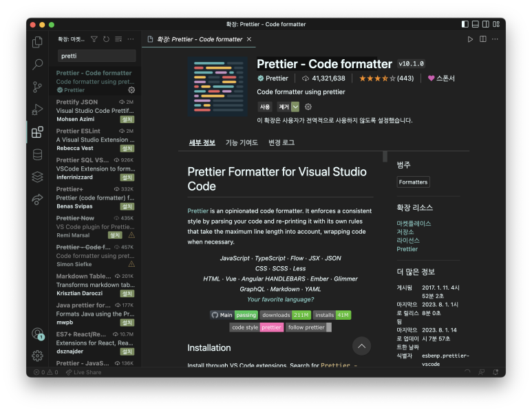Click the run icon in editor title bar

[470, 39]
